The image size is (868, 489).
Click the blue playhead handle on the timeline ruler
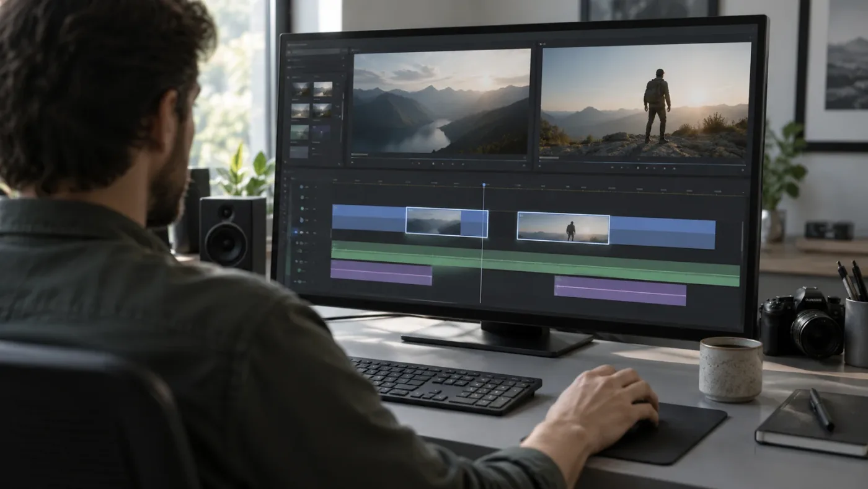tap(484, 185)
